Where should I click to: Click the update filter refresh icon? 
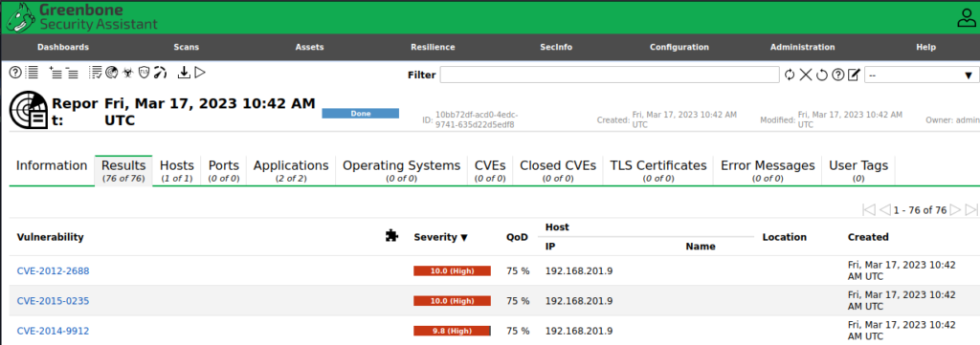tap(790, 75)
